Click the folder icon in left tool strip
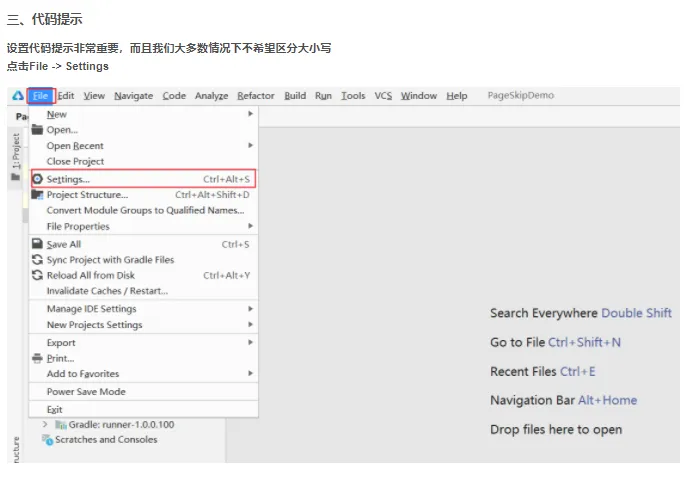This screenshot has height=489, width=690. (16, 177)
